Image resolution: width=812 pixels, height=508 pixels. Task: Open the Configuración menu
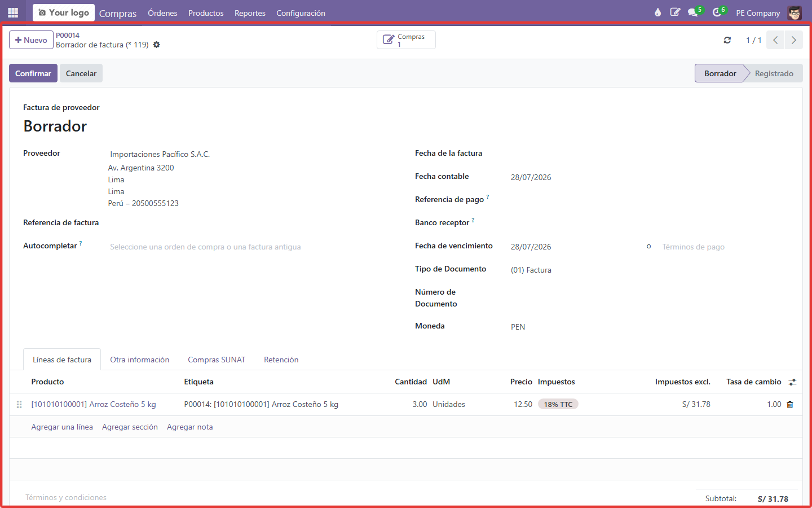301,13
